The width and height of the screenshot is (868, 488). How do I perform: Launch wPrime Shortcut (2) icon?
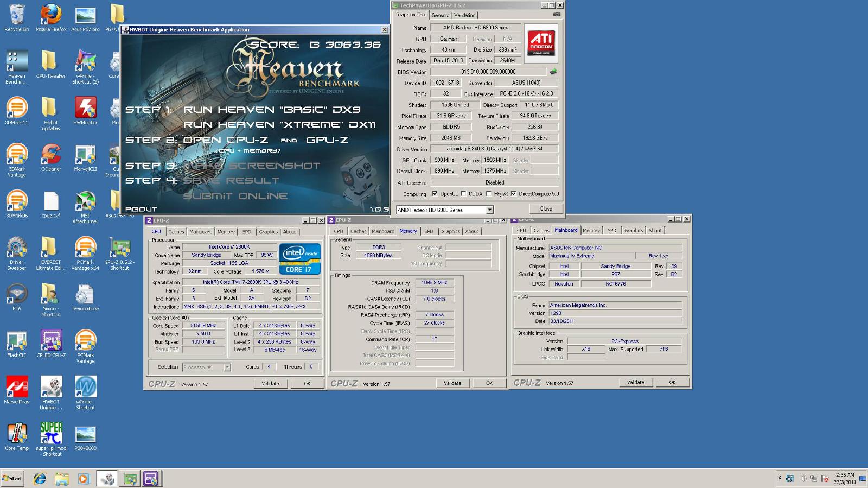tap(85, 67)
